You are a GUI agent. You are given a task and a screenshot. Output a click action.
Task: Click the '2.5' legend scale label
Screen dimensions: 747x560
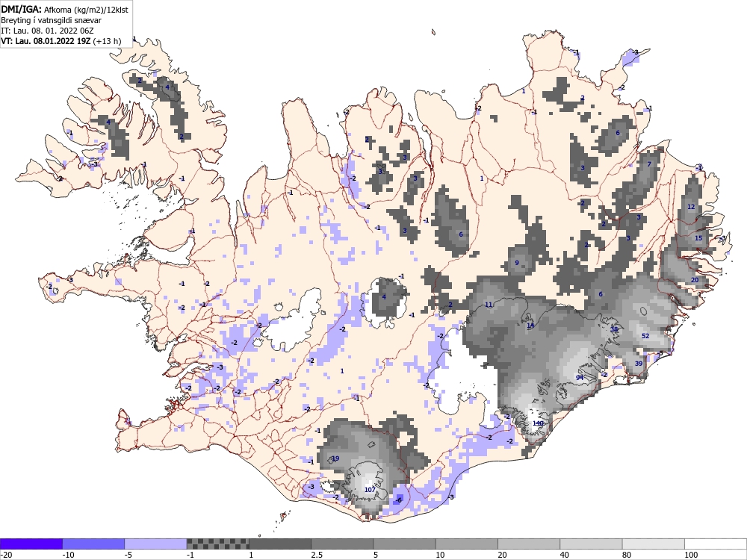click(x=317, y=555)
